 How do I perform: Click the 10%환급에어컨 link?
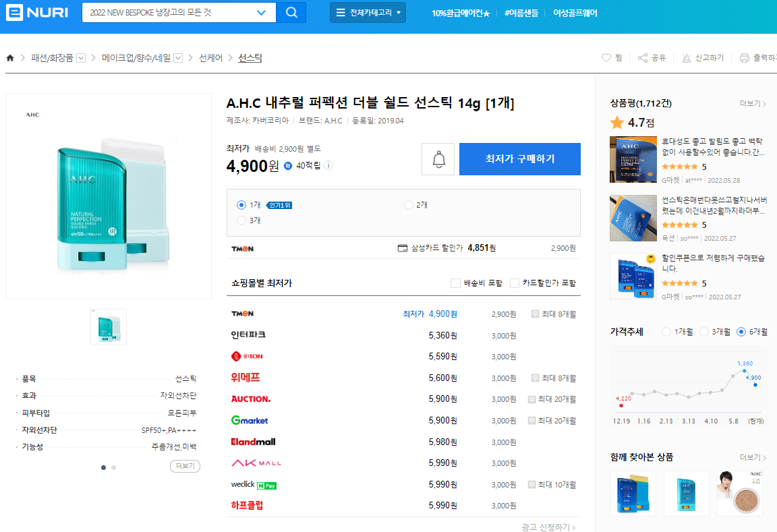pyautogui.click(x=461, y=13)
